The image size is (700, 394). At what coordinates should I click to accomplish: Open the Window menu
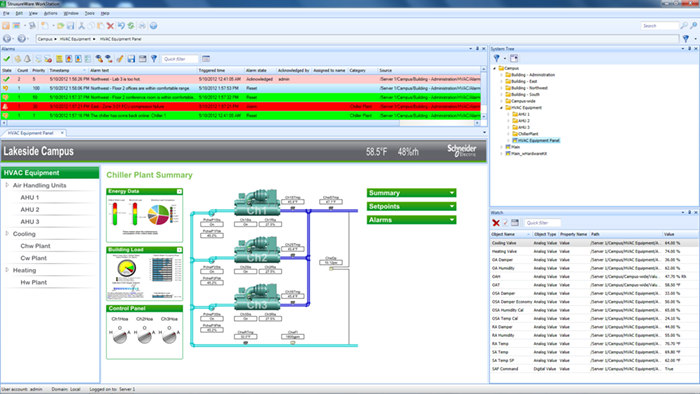pyautogui.click(x=71, y=13)
